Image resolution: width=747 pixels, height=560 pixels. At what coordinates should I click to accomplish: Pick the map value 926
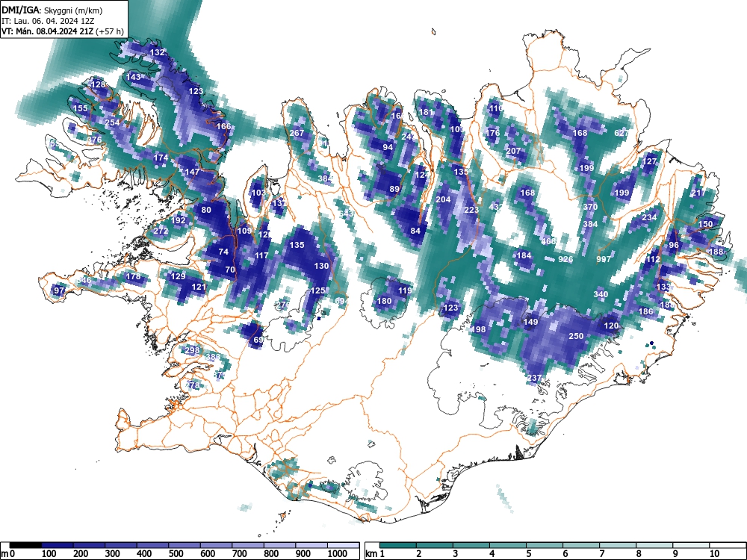click(x=565, y=259)
